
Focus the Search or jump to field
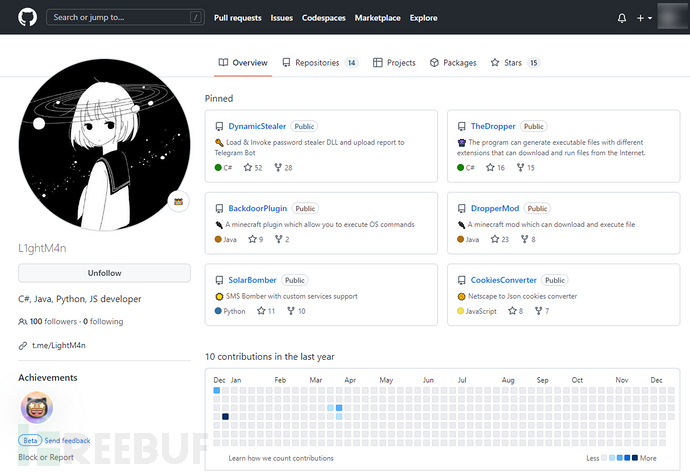click(125, 17)
